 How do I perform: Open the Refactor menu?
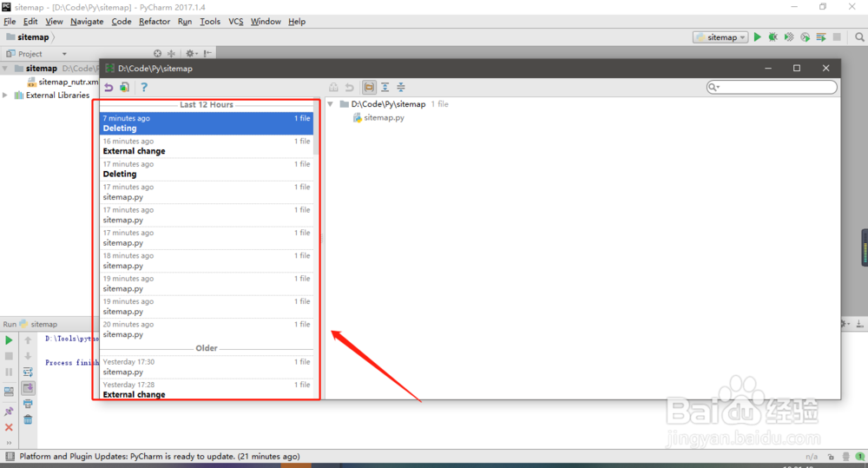pyautogui.click(x=155, y=22)
